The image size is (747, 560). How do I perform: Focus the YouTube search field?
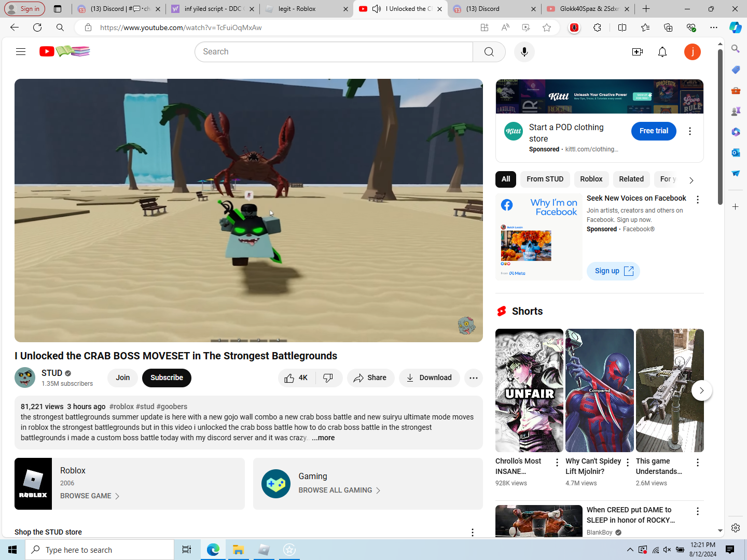point(334,52)
